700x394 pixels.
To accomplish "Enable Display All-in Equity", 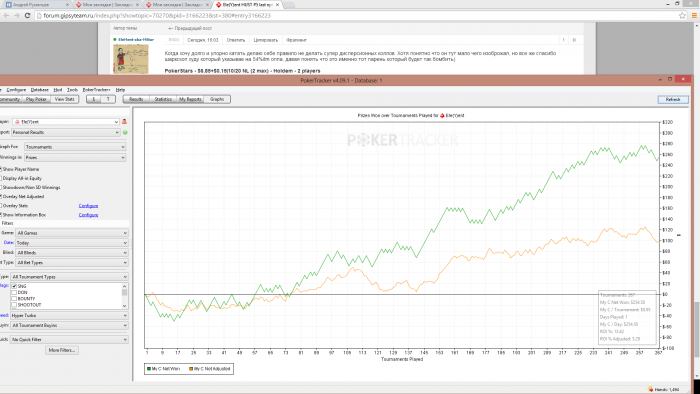I will (x=0, y=178).
